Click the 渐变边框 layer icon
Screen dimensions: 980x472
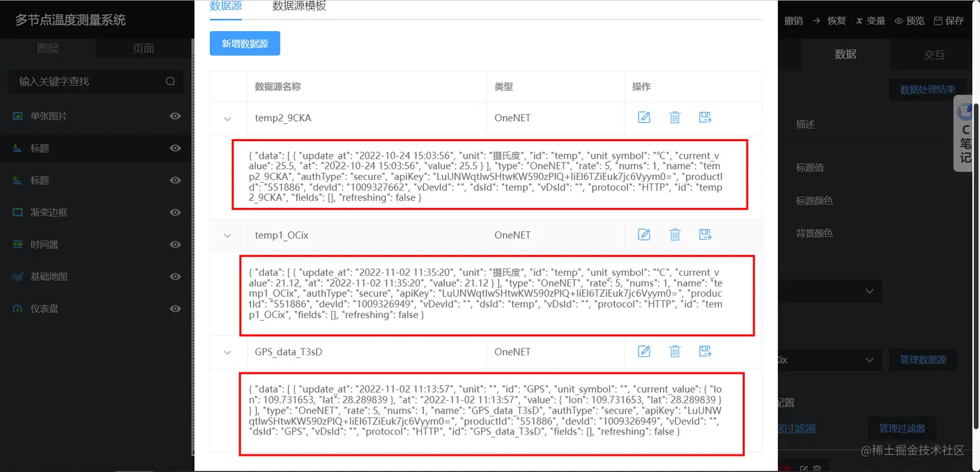click(x=17, y=212)
